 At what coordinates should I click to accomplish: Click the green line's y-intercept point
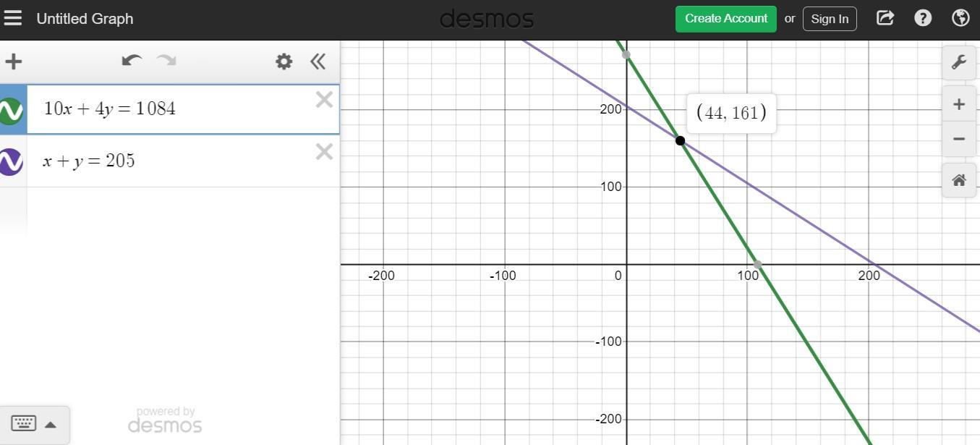click(626, 54)
